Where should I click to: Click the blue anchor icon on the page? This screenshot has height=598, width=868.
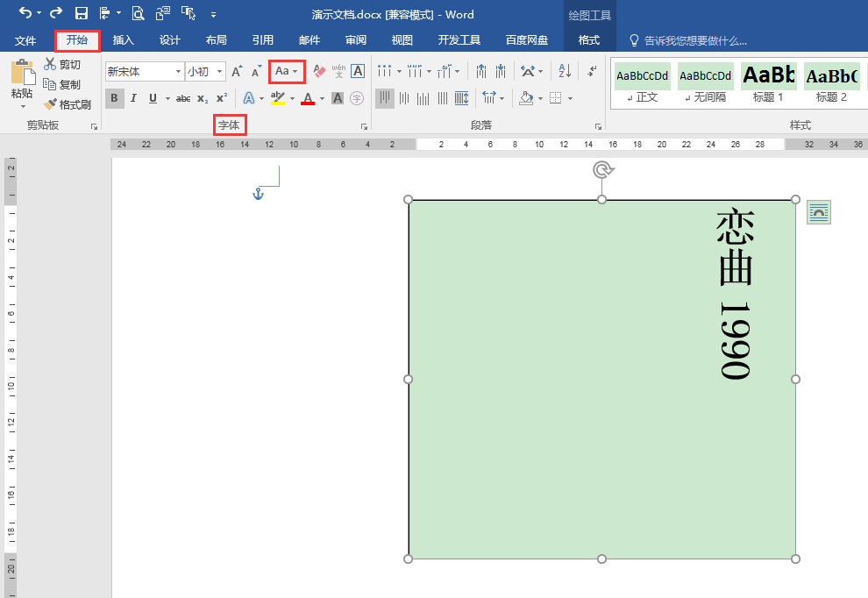click(258, 194)
